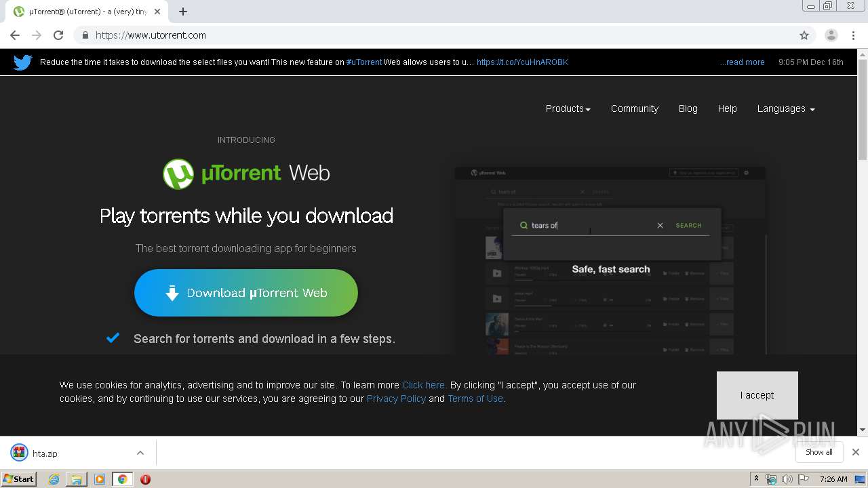Click the taskbar clock 7:26 AM
This screenshot has height=488, width=868.
(833, 479)
